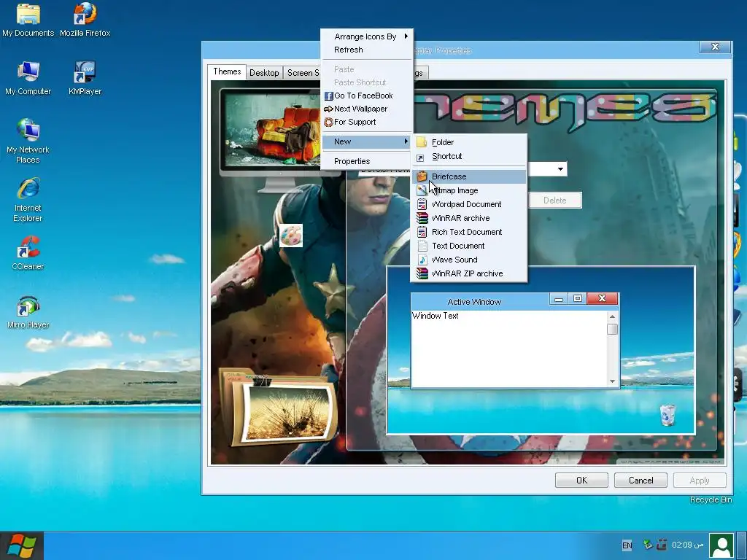Switch to the Desktop tab
Viewport: 747px width, 560px height.
pyautogui.click(x=264, y=73)
